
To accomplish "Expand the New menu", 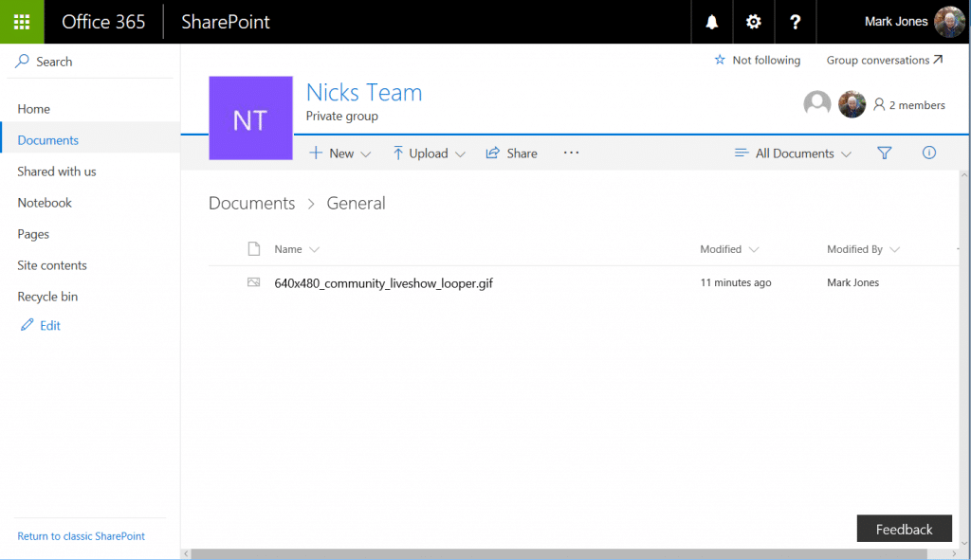I will (x=339, y=153).
